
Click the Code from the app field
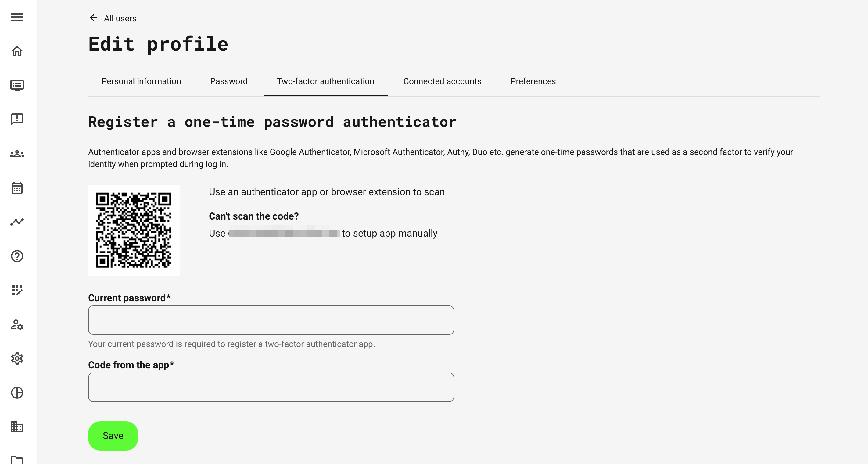coord(271,387)
